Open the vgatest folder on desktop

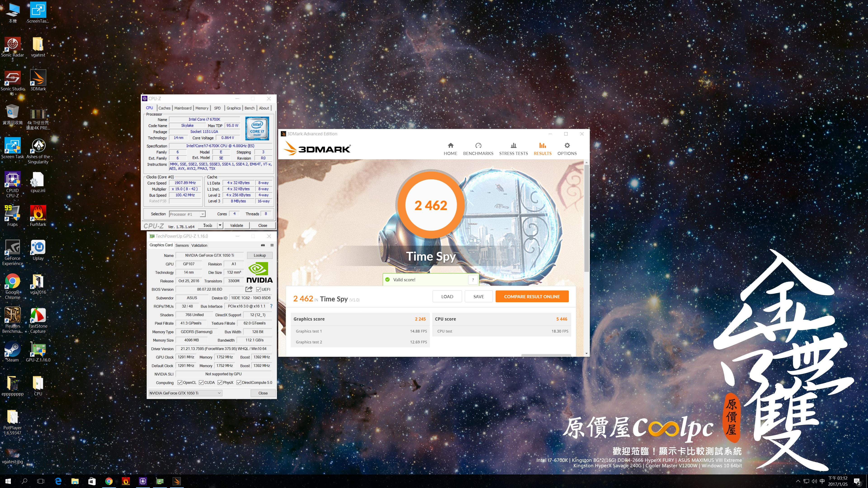point(38,47)
